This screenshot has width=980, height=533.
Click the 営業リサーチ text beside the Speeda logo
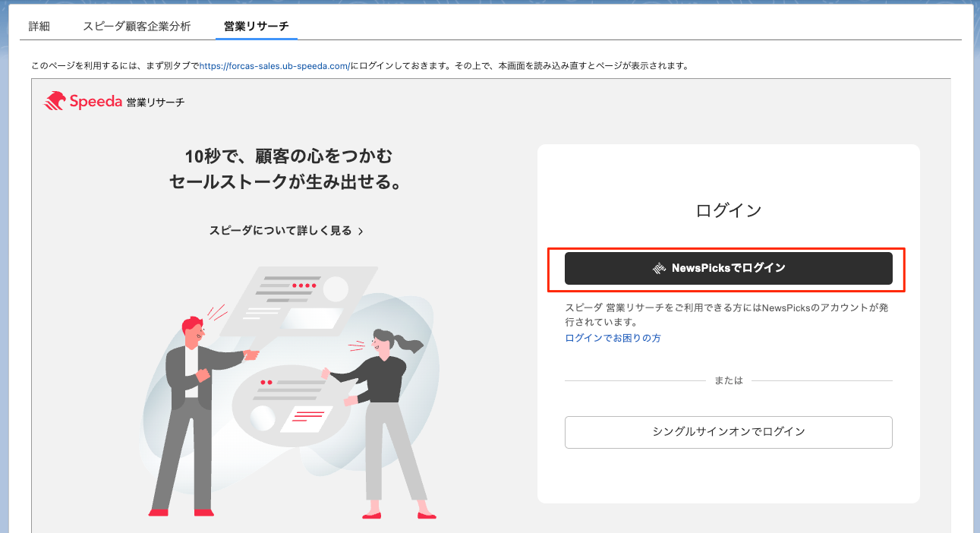click(x=156, y=102)
